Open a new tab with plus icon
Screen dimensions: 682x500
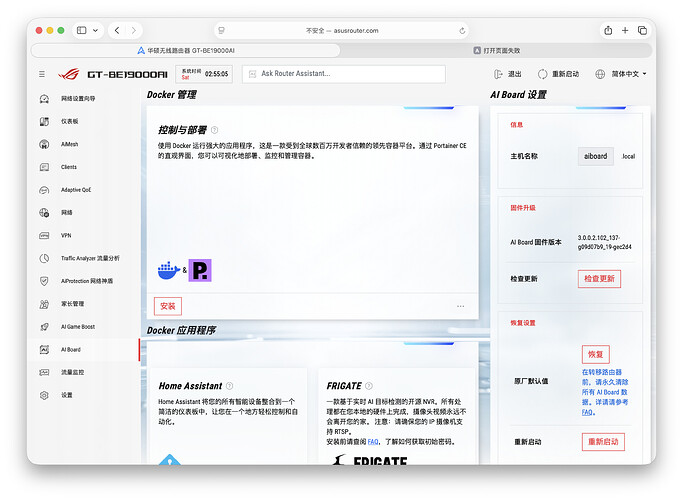tap(625, 30)
